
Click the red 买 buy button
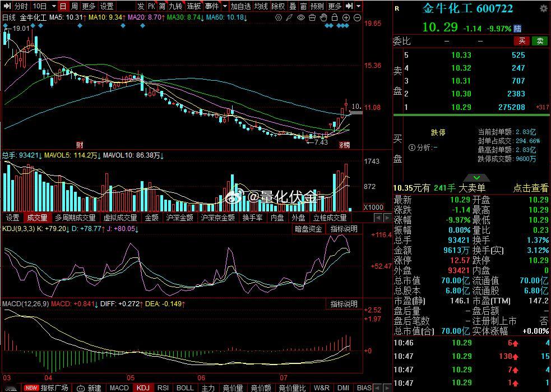(x=522, y=41)
